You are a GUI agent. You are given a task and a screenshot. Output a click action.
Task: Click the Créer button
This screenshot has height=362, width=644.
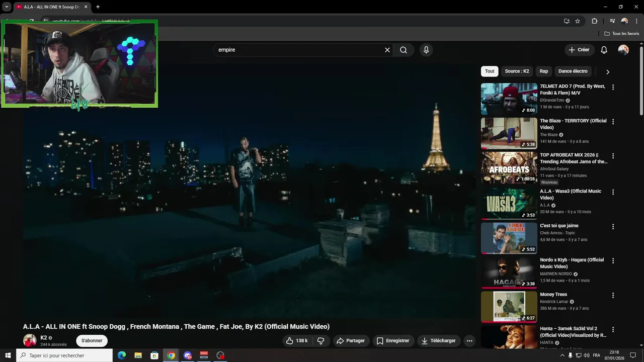pyautogui.click(x=579, y=50)
